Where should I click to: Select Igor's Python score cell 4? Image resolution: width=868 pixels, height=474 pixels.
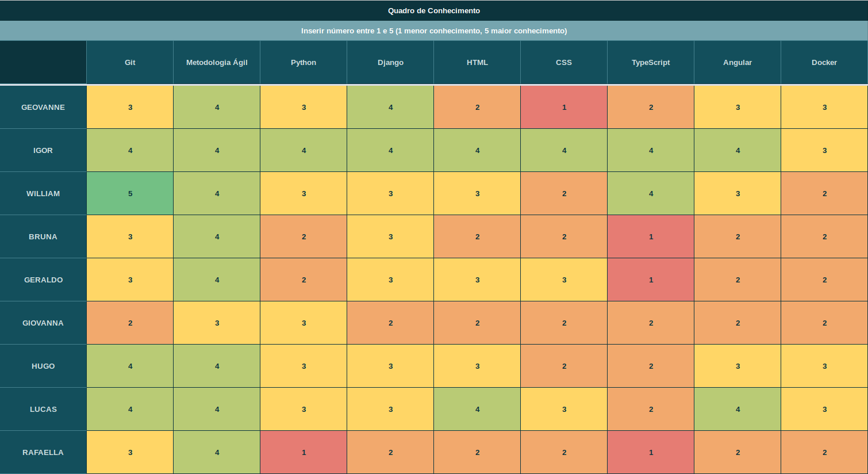click(x=304, y=150)
